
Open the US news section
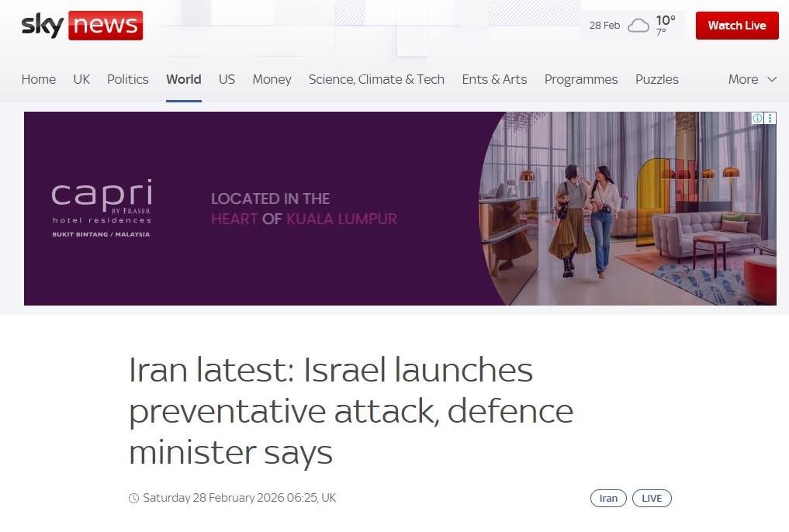coord(227,79)
